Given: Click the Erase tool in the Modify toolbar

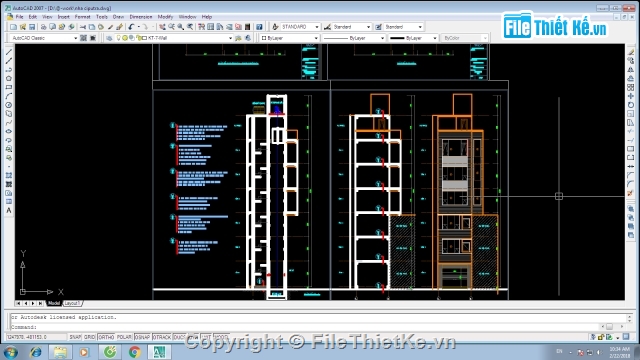Looking at the screenshot, I should [631, 52].
